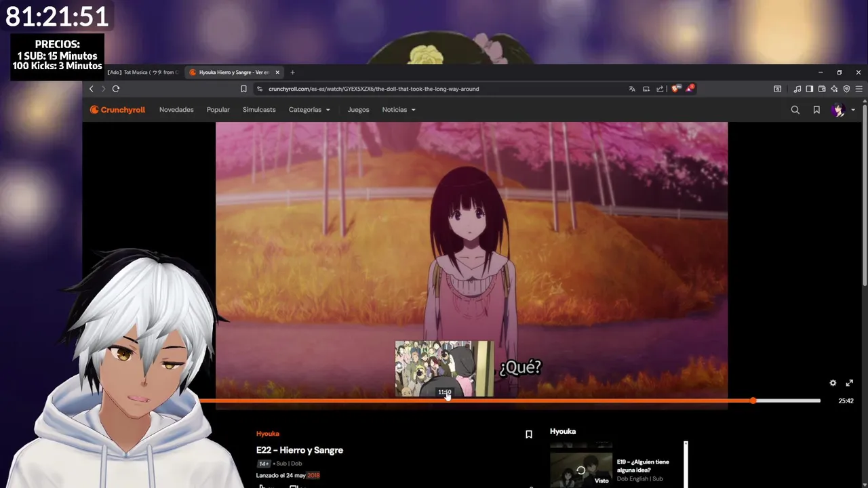
Task: Expand the profile account dropdown arrow
Action: point(853,110)
